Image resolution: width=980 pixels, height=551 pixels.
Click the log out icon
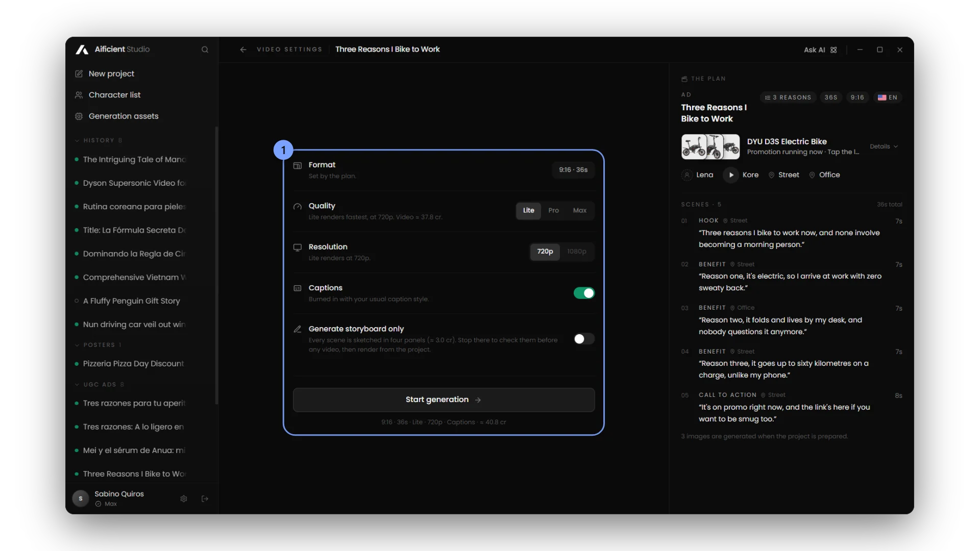tap(205, 498)
